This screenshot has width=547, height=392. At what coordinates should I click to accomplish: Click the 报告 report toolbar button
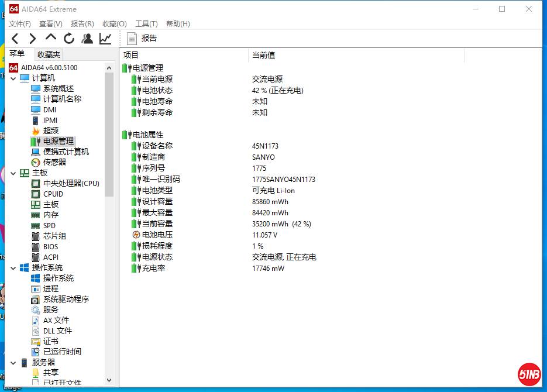(x=142, y=39)
